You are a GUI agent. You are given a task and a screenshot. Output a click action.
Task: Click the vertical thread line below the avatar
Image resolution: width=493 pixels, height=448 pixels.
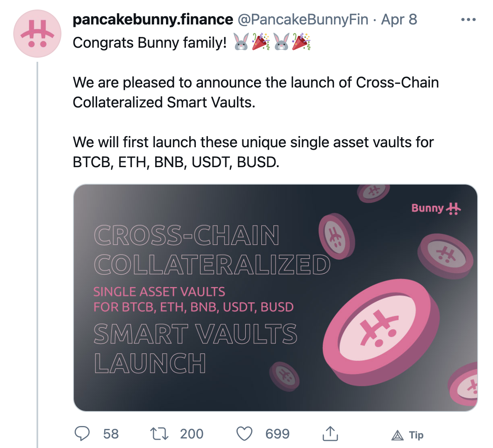click(37, 249)
